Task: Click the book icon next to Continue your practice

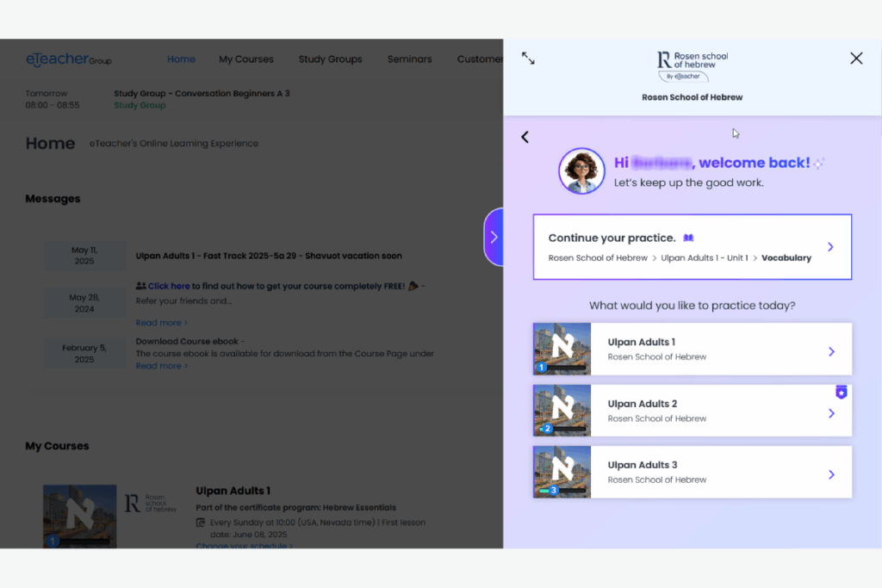Action: (688, 238)
